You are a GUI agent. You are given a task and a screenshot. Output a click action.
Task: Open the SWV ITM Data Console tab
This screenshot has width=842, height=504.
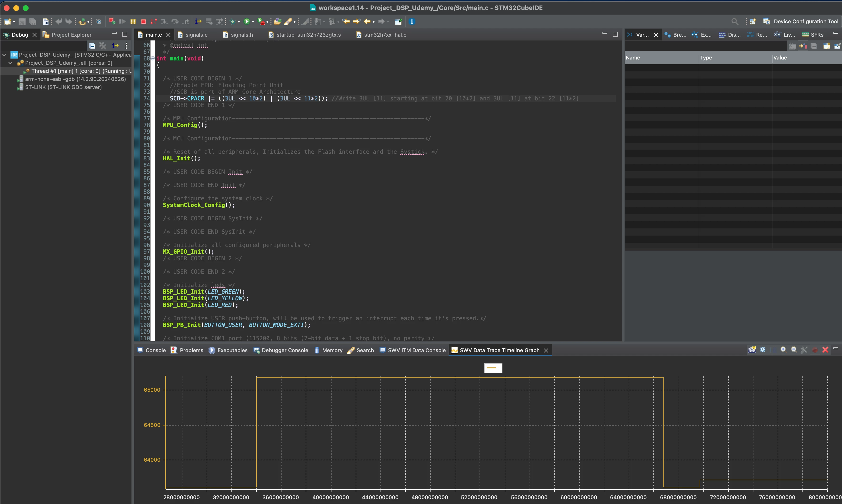412,350
